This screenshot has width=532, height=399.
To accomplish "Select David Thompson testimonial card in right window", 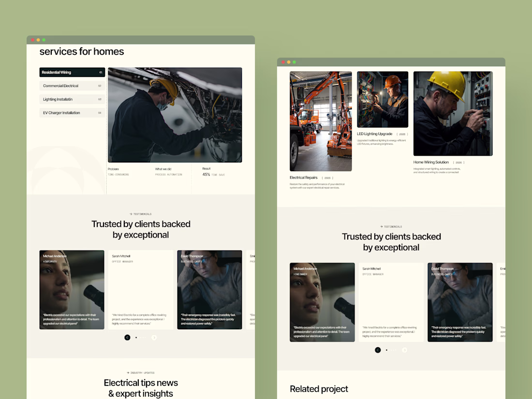I will pos(460,302).
